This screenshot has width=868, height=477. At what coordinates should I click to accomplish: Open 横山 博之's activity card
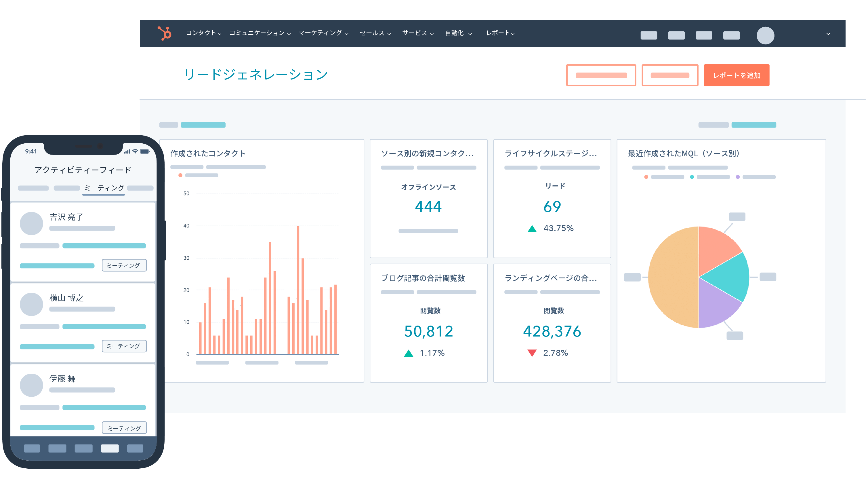[83, 323]
